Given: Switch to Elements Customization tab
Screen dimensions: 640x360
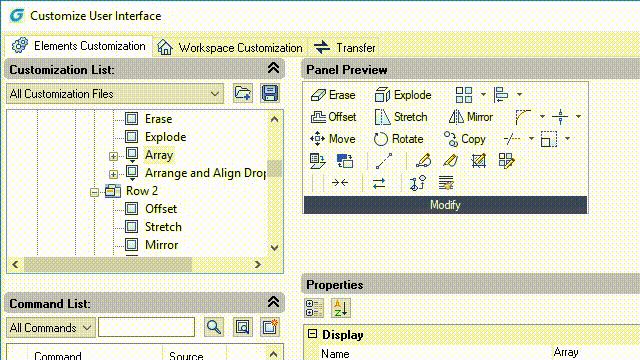Looking at the screenshot, I should coord(78,46).
